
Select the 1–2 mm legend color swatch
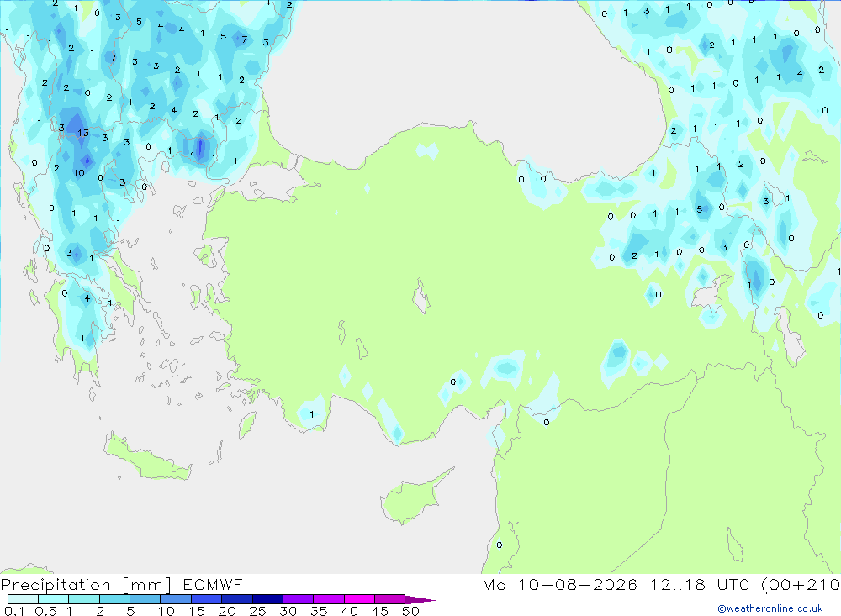click(84, 599)
